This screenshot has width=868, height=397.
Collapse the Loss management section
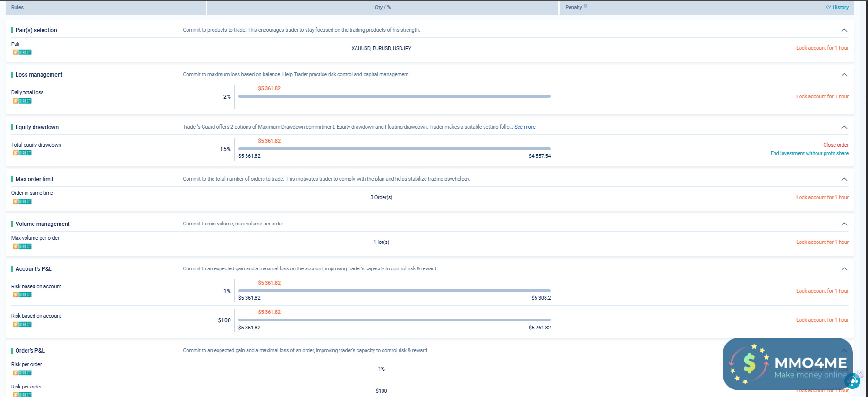[x=844, y=75]
